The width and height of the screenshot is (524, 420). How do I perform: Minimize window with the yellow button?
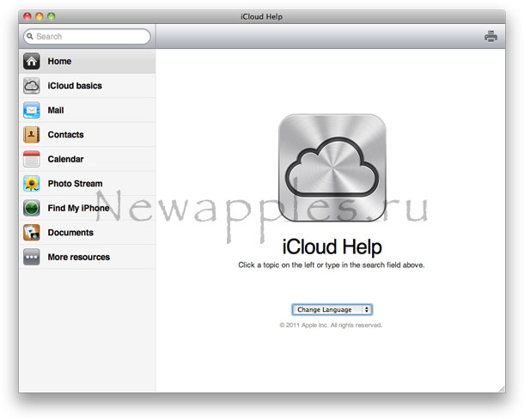39,16
